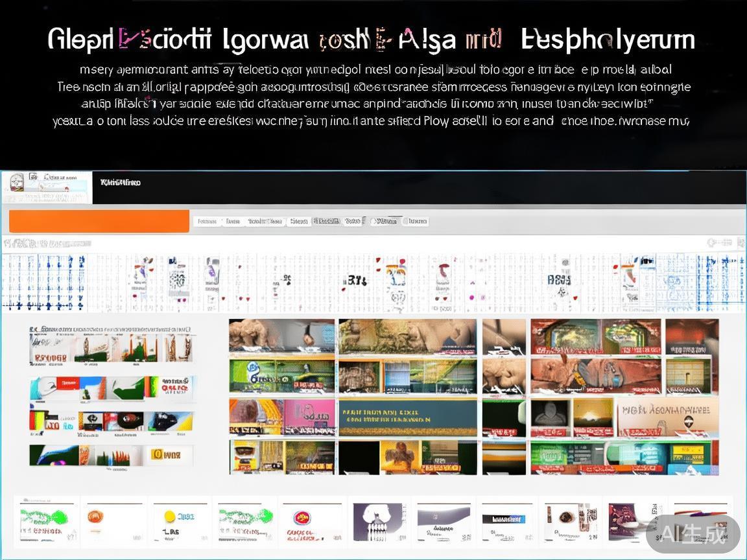This screenshot has width=747, height=560.
Task: Select the dark highlighted tab in tab row
Action: 327,222
